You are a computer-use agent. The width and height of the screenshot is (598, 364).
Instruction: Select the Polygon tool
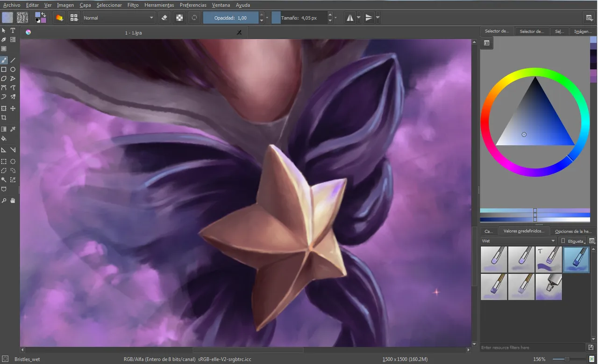pos(4,79)
